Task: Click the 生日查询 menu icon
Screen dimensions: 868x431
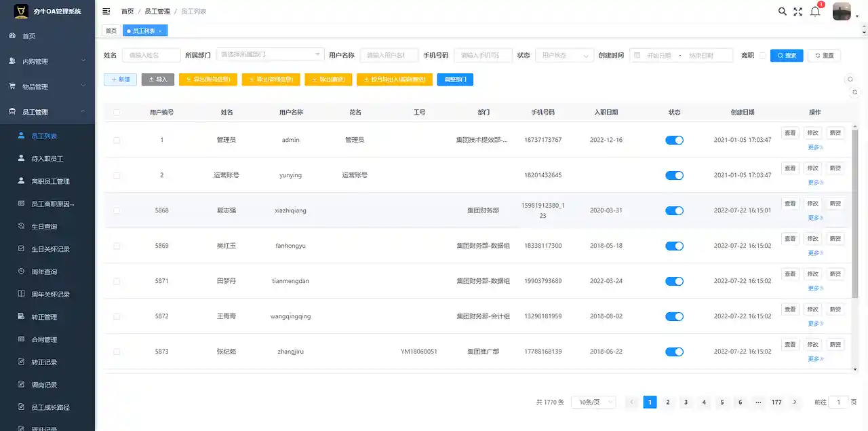Action: [22, 226]
